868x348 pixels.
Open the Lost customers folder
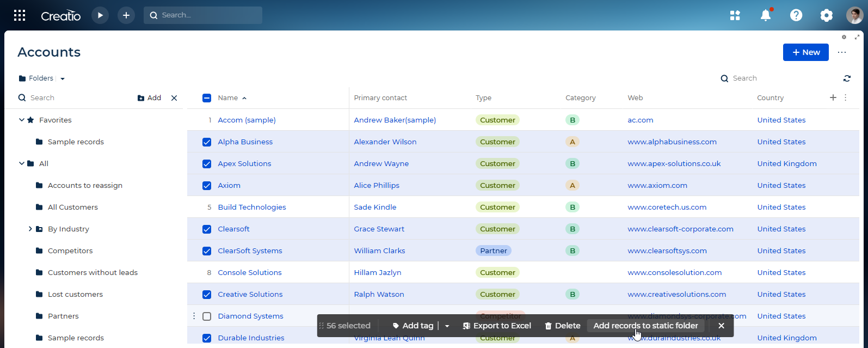[75, 294]
